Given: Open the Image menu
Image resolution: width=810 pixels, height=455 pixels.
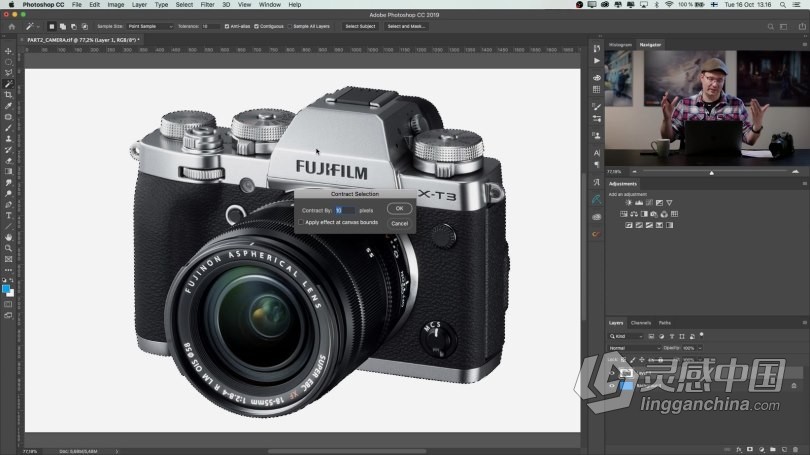Looking at the screenshot, I should click(115, 5).
